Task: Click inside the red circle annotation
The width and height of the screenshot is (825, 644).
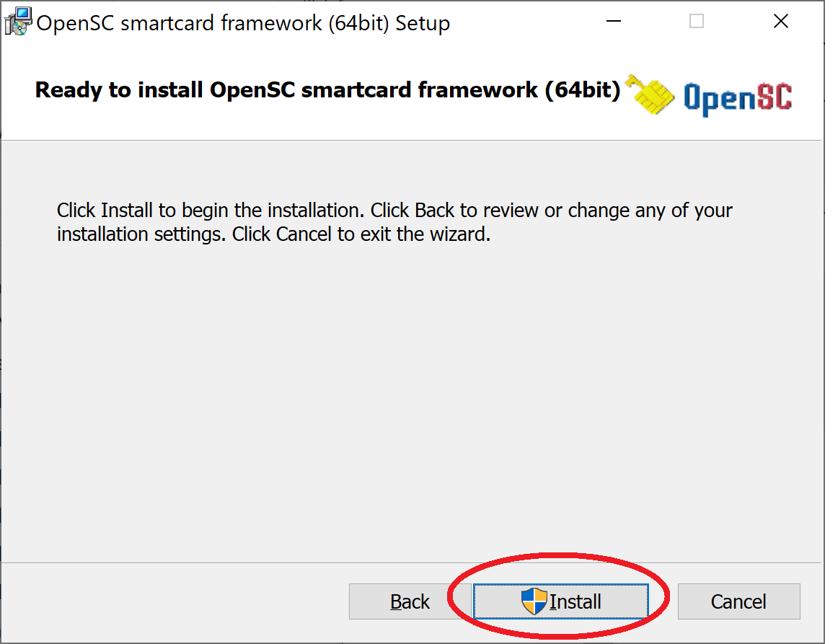Action: point(563,601)
